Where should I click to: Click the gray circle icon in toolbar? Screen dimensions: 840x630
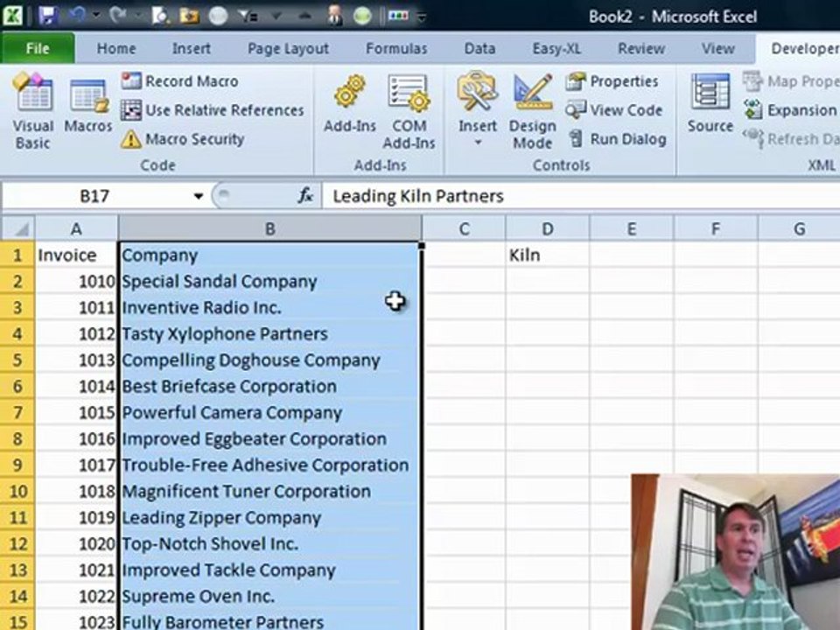tap(218, 16)
